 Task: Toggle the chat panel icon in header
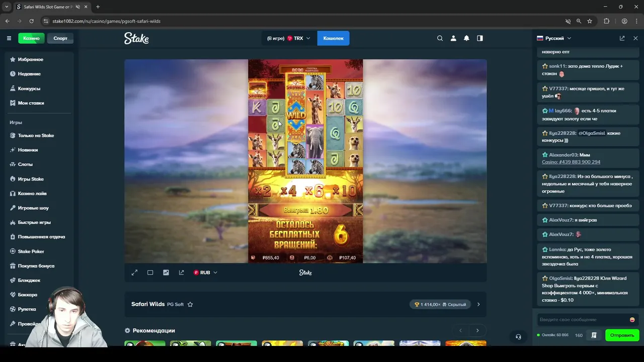click(x=480, y=38)
